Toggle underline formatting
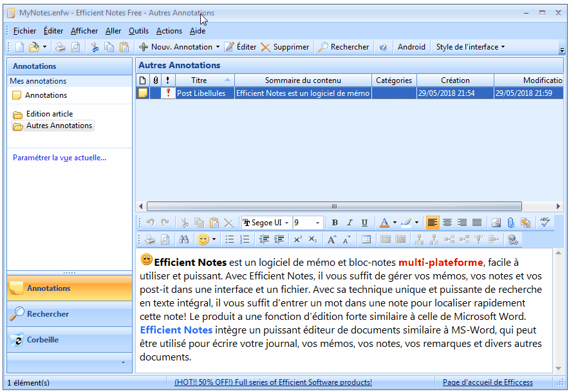This screenshot has width=569, height=392. coord(365,223)
